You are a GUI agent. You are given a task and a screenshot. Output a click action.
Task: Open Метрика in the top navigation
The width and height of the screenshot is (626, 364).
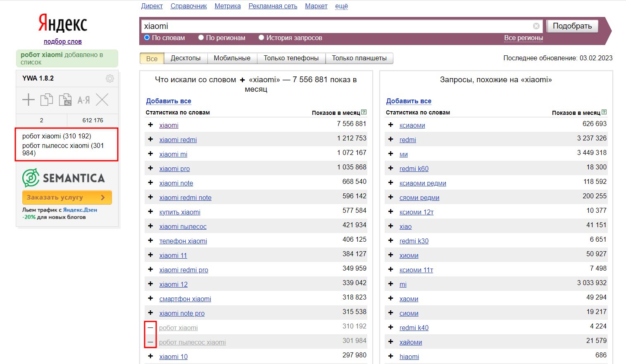(228, 6)
